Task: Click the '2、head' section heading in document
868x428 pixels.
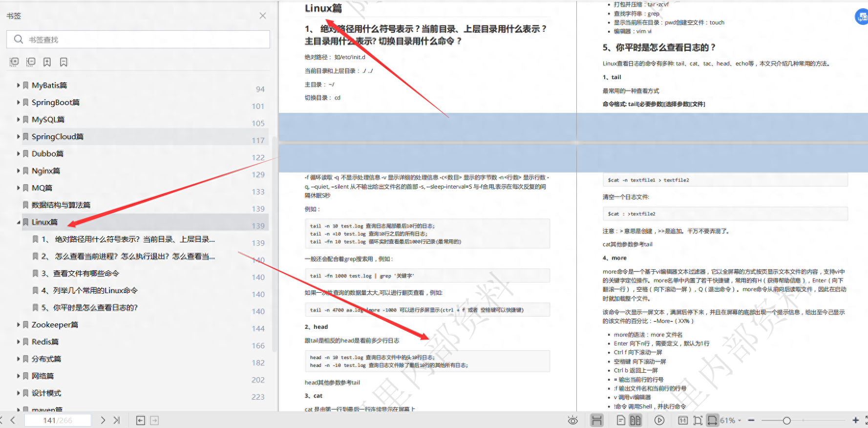Action: (x=316, y=327)
